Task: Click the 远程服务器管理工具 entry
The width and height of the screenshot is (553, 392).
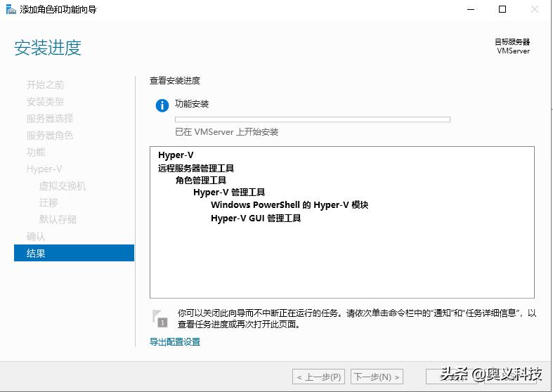Action: pos(196,168)
